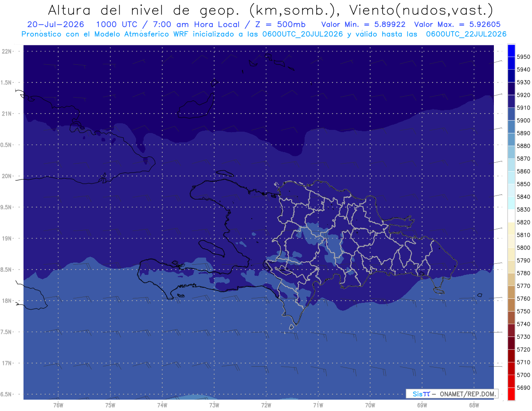Click the "1000 UTC" time label
This screenshot has height=411, width=532.
point(117,24)
